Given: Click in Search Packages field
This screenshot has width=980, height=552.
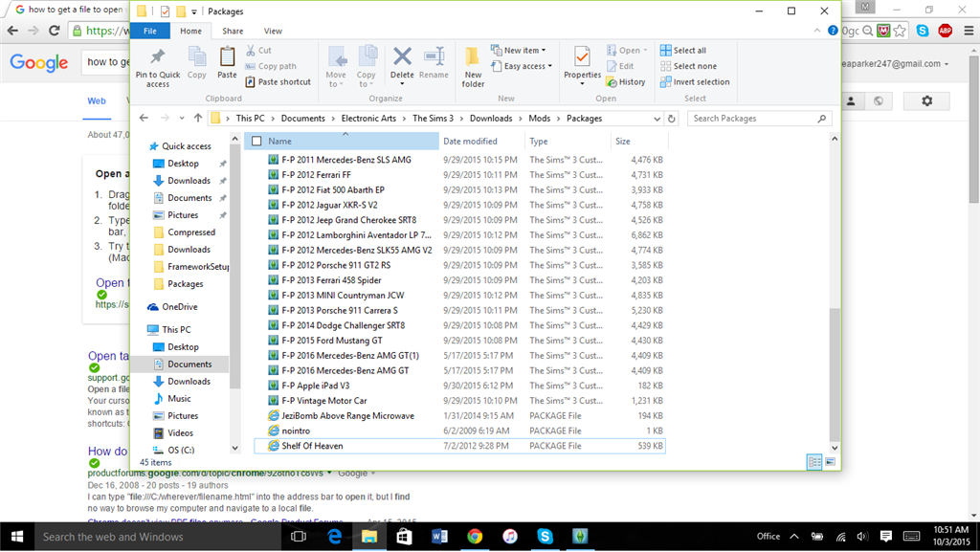Looking at the screenshot, I should tap(759, 118).
